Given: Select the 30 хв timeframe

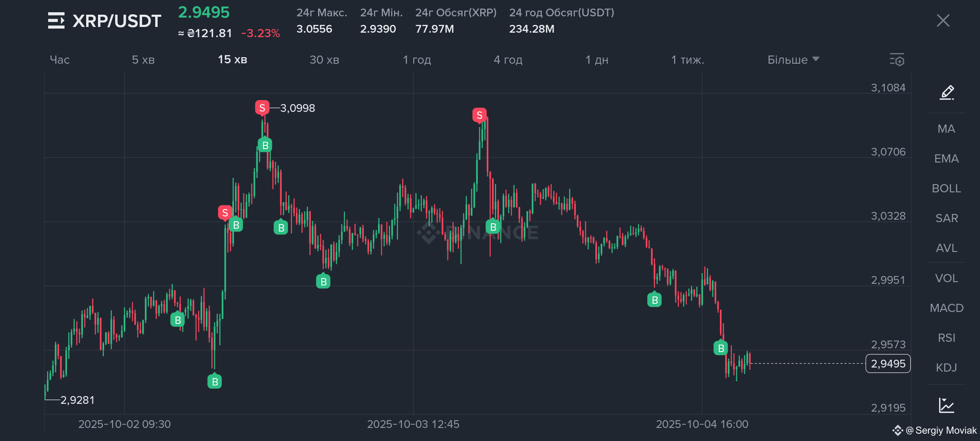Looking at the screenshot, I should (x=324, y=60).
